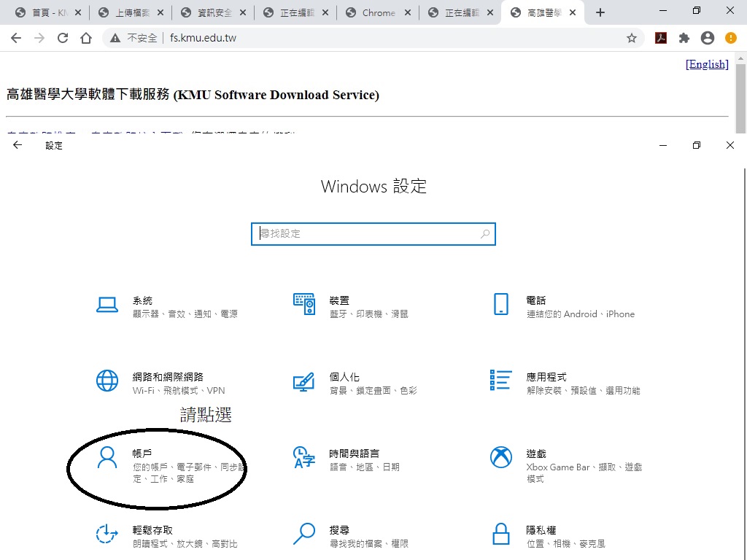Click orange Chrome update alert icon
The width and height of the screenshot is (747, 560).
pyautogui.click(x=731, y=38)
